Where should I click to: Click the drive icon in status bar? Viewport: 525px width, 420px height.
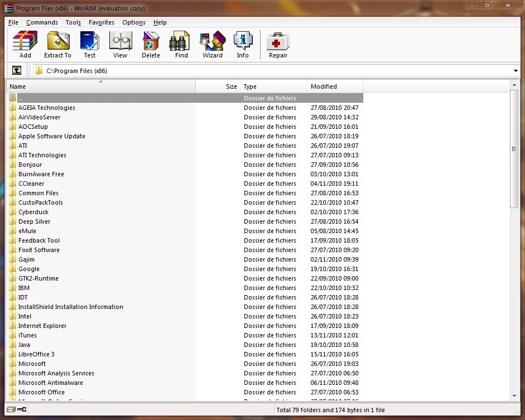coord(11,409)
